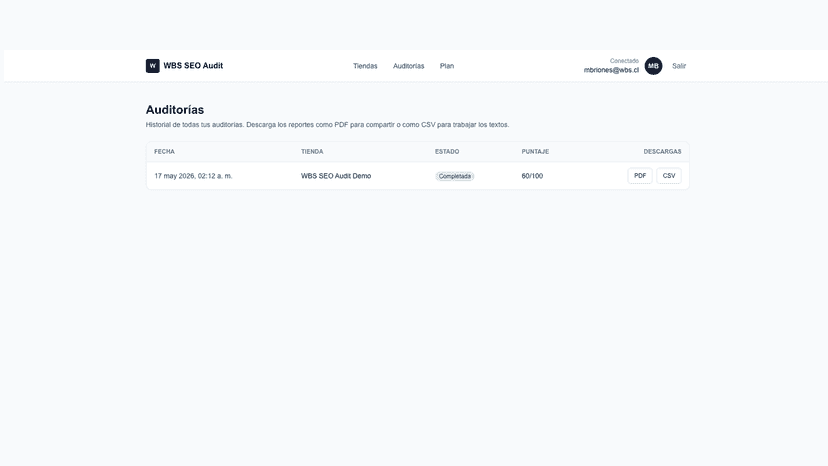Click the Auditorías page heading

click(175, 110)
